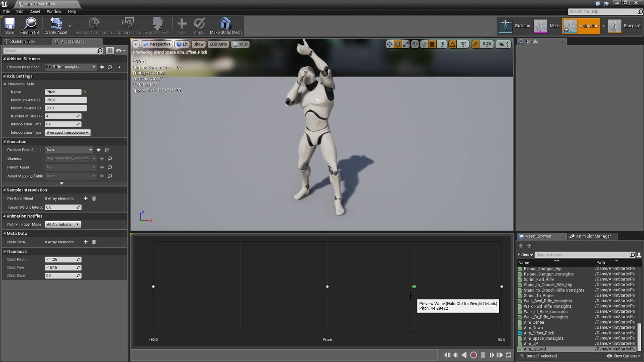
Task: Open the Window menu
Action: coord(54,12)
